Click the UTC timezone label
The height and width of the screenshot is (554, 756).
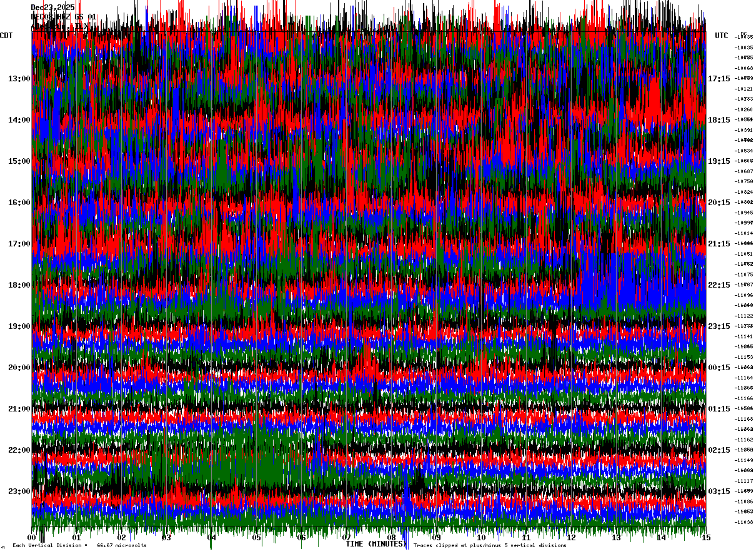(722, 36)
